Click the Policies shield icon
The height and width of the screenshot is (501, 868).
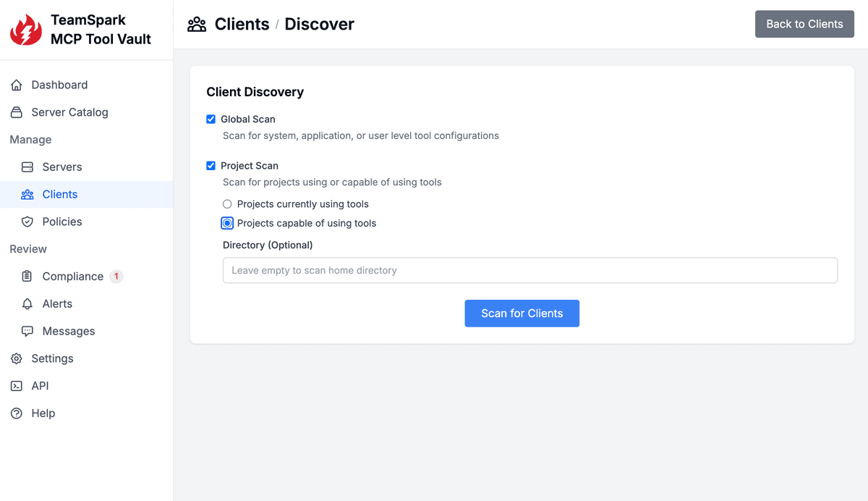[x=27, y=222]
